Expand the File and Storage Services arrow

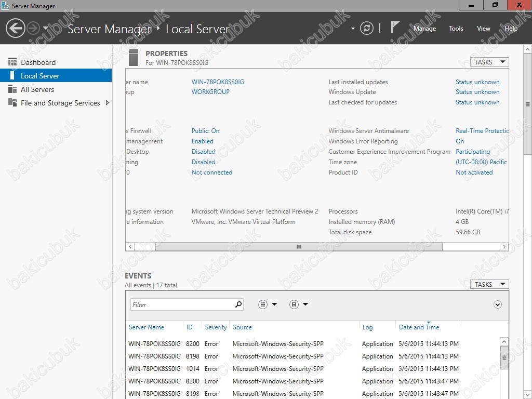(x=108, y=102)
